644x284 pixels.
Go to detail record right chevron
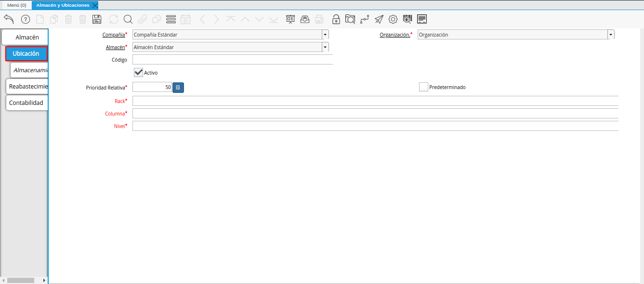[216, 19]
